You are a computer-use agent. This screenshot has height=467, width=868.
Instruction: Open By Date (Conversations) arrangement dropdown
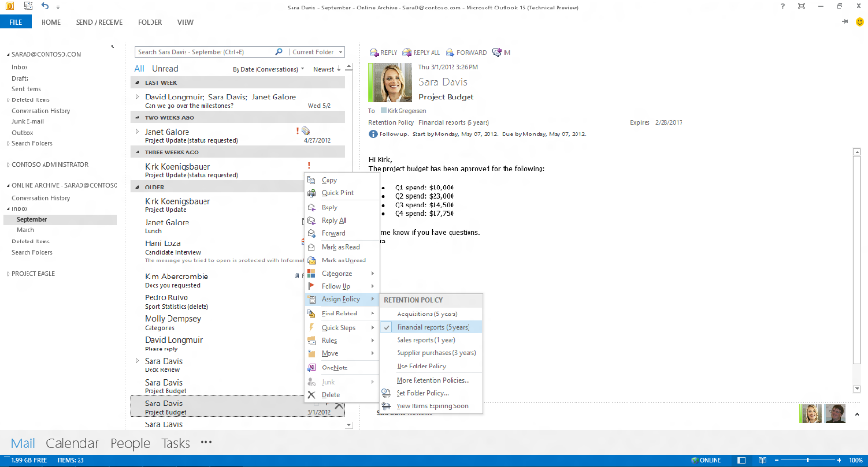coord(268,69)
